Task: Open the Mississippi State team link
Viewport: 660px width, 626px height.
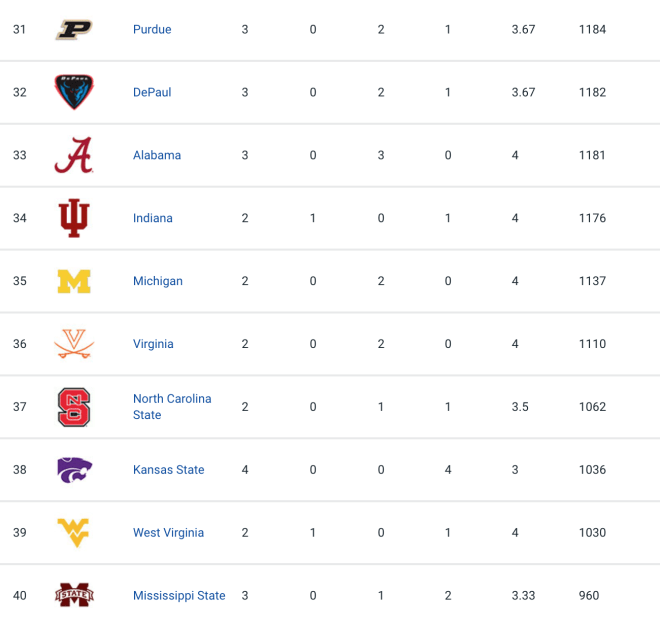Action: 179,595
